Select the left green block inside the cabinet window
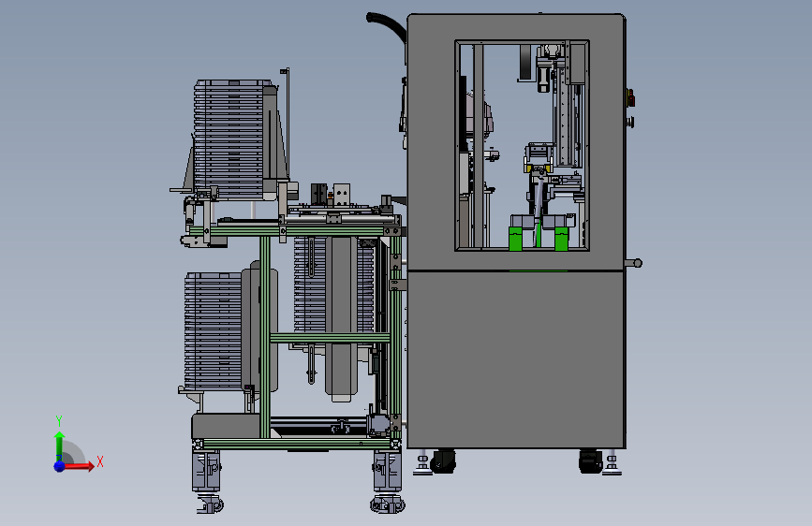The height and width of the screenshot is (526, 812). tap(515, 239)
